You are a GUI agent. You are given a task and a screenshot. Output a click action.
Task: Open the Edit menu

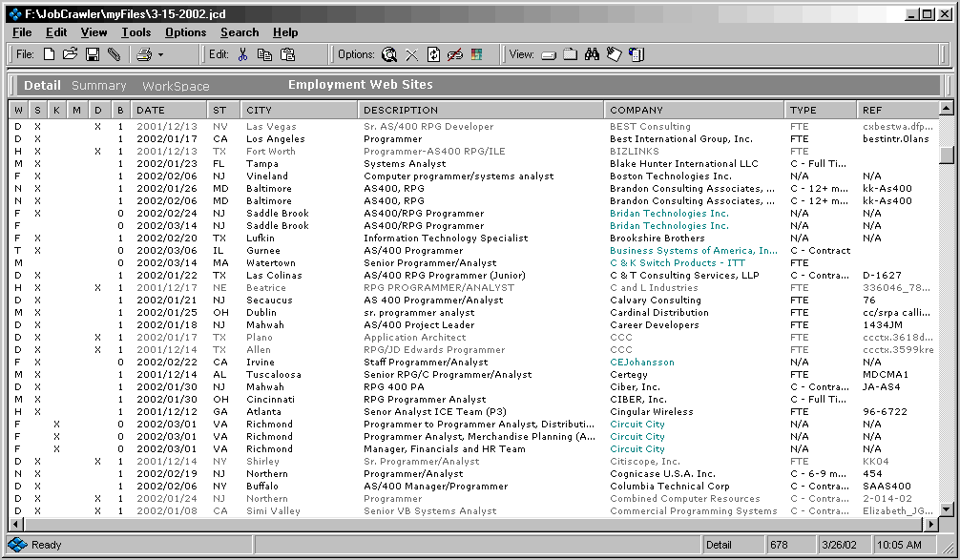(x=56, y=32)
